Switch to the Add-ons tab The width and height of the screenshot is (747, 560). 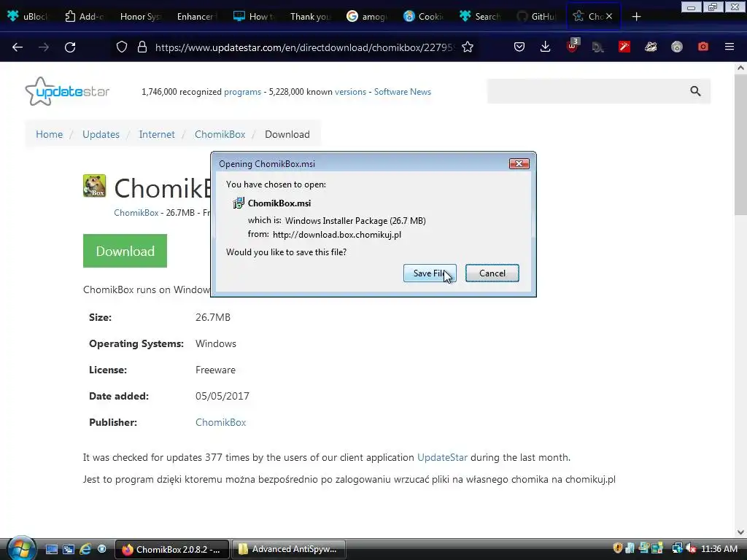pos(84,16)
